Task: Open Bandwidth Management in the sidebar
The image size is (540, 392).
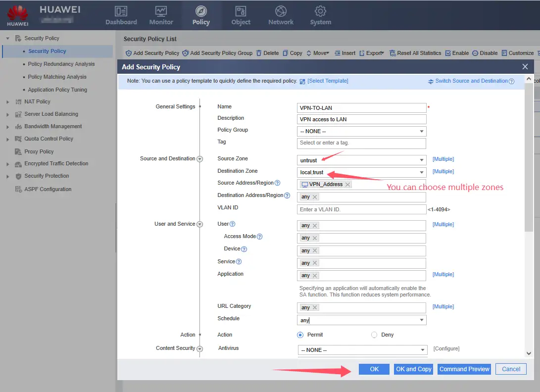Action: [x=53, y=126]
